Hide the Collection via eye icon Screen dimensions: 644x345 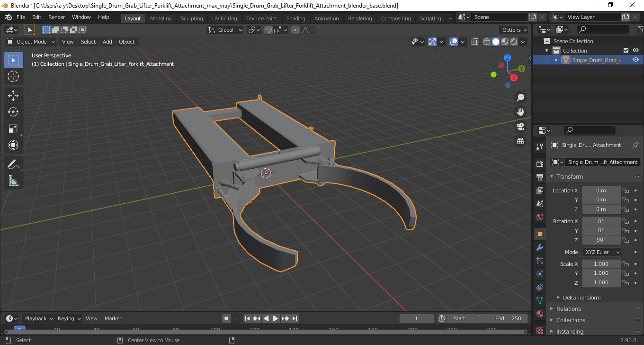click(x=635, y=50)
